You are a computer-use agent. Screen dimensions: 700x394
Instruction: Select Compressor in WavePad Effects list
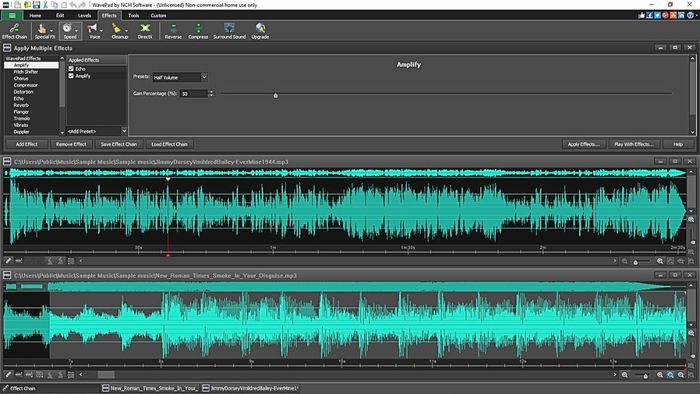[x=25, y=85]
